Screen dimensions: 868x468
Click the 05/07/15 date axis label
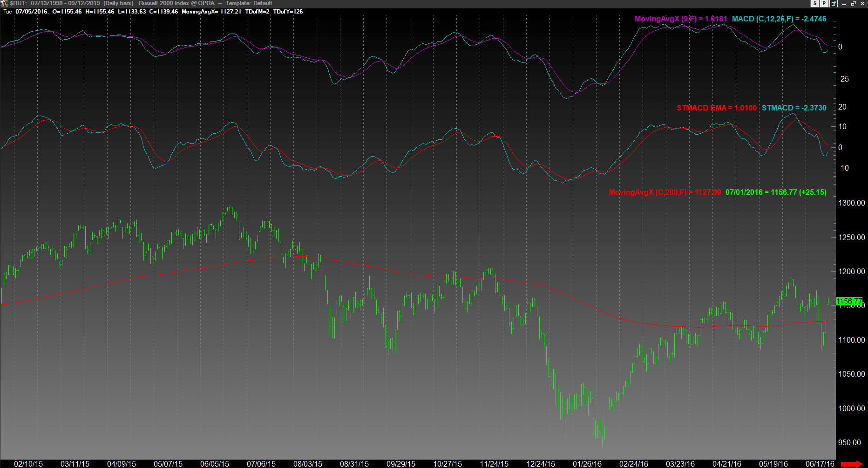168,464
